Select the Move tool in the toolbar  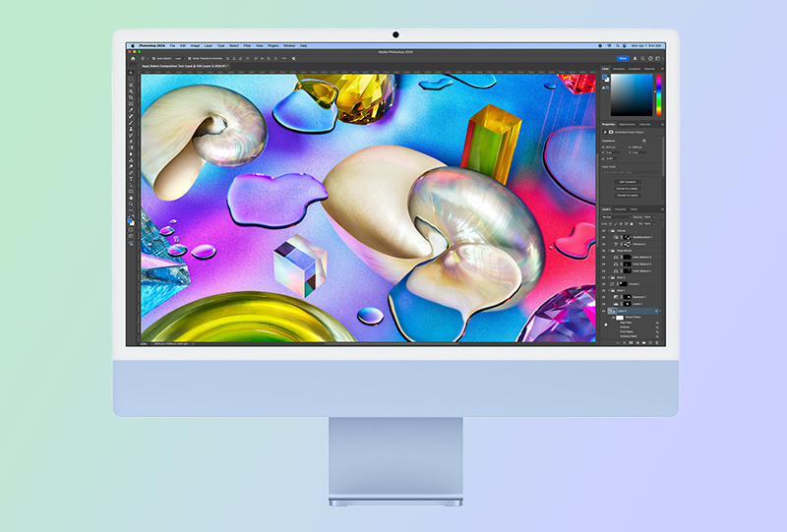(131, 73)
